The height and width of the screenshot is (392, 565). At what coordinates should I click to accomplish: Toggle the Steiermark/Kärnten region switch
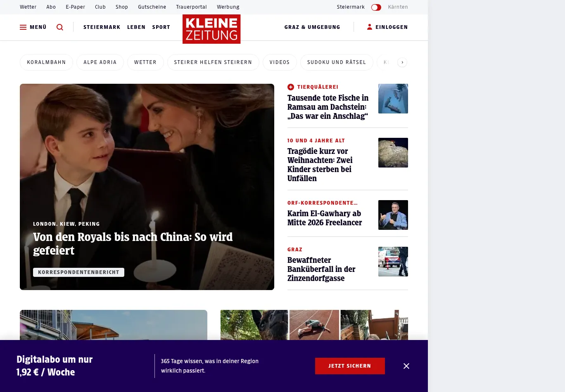pyautogui.click(x=376, y=7)
